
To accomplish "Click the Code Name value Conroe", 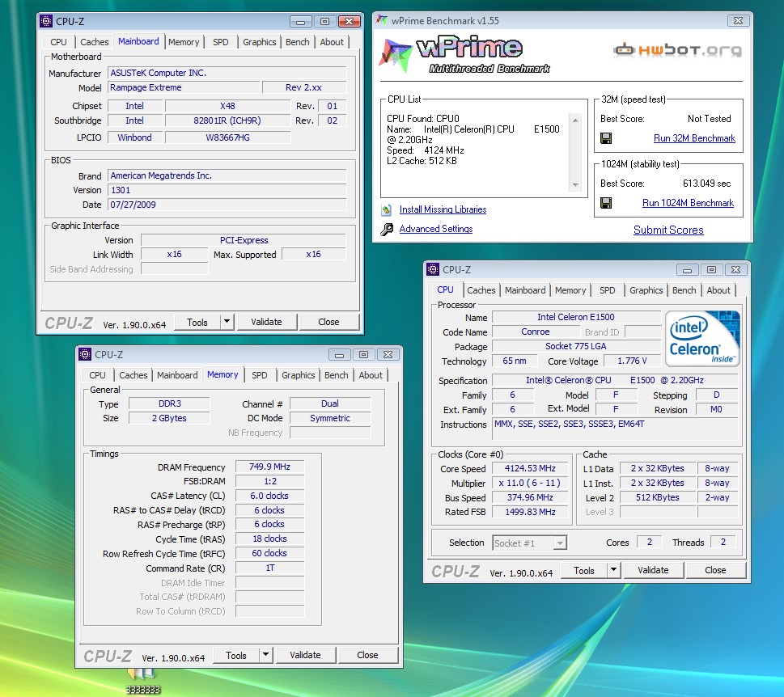I will coord(536,332).
